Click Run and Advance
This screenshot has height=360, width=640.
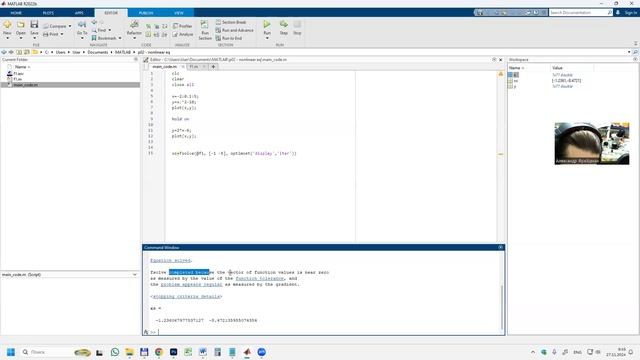[235, 30]
